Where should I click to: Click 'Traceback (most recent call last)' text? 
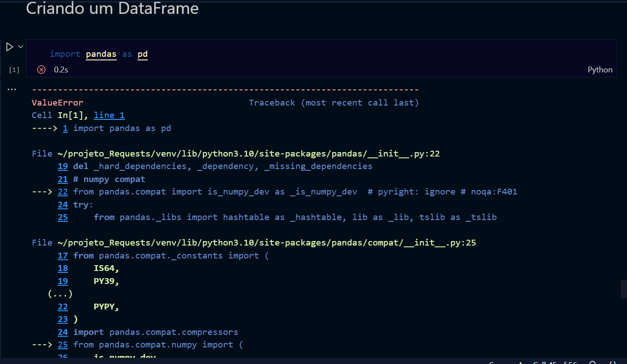pyautogui.click(x=334, y=103)
